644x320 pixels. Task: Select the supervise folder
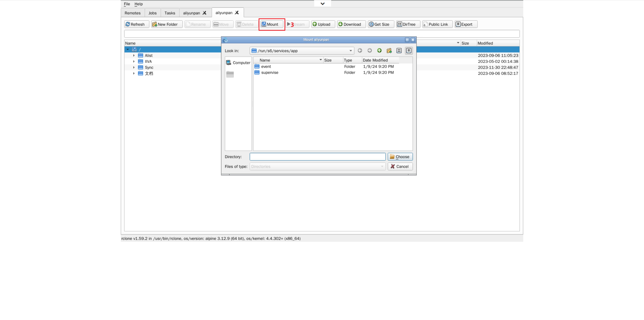coord(270,72)
